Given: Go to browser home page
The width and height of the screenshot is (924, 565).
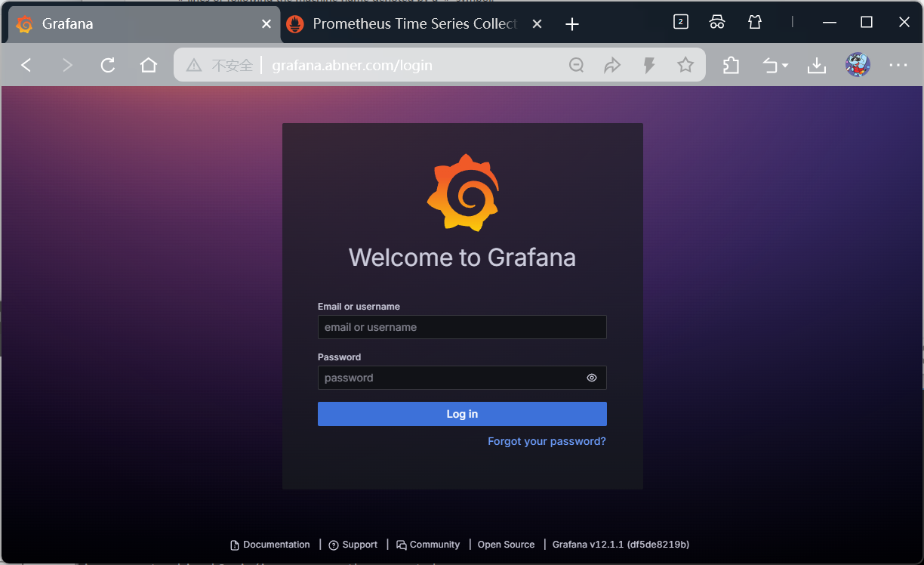Looking at the screenshot, I should click(x=149, y=65).
